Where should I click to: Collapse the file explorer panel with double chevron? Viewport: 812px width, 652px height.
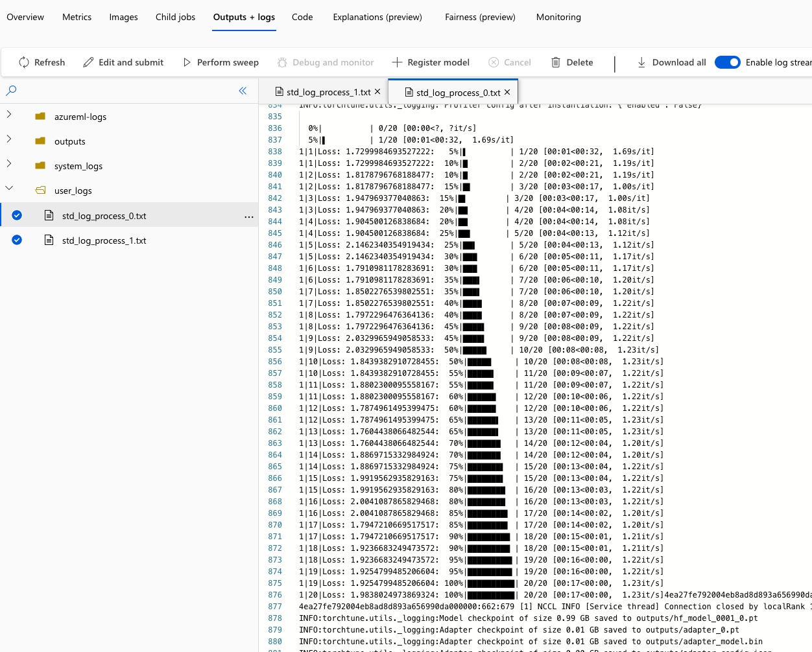[x=243, y=91]
